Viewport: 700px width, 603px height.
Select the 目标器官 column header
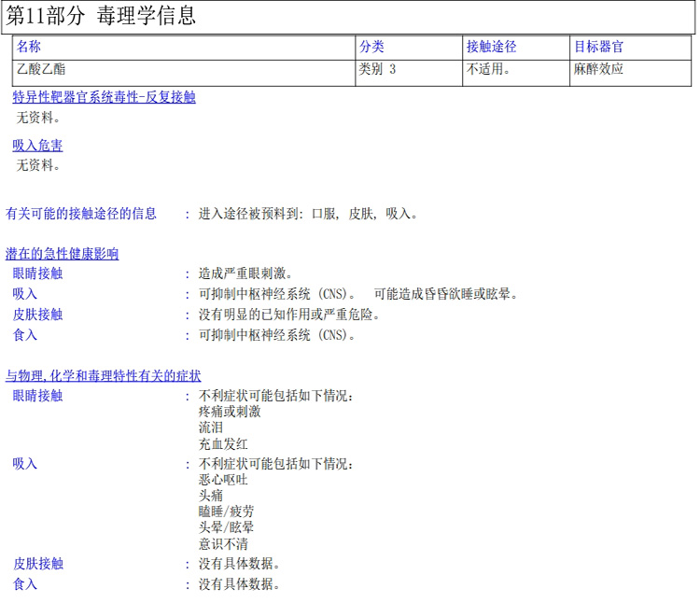pos(598,47)
